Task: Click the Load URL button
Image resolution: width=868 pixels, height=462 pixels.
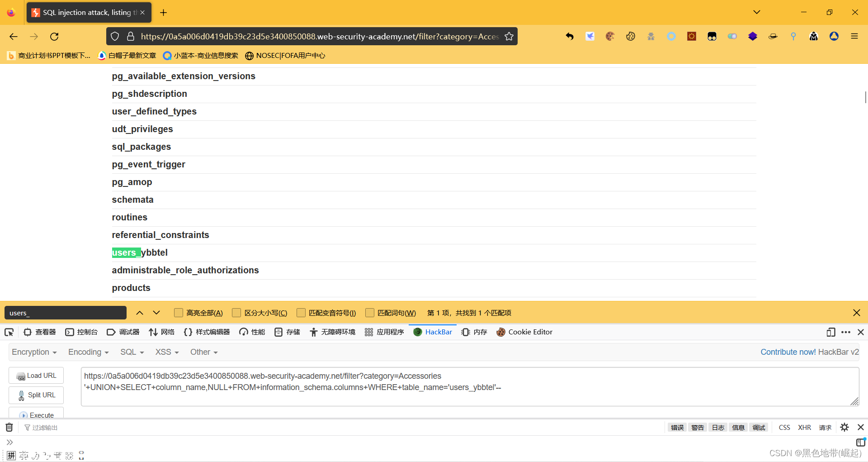Action: tap(36, 376)
